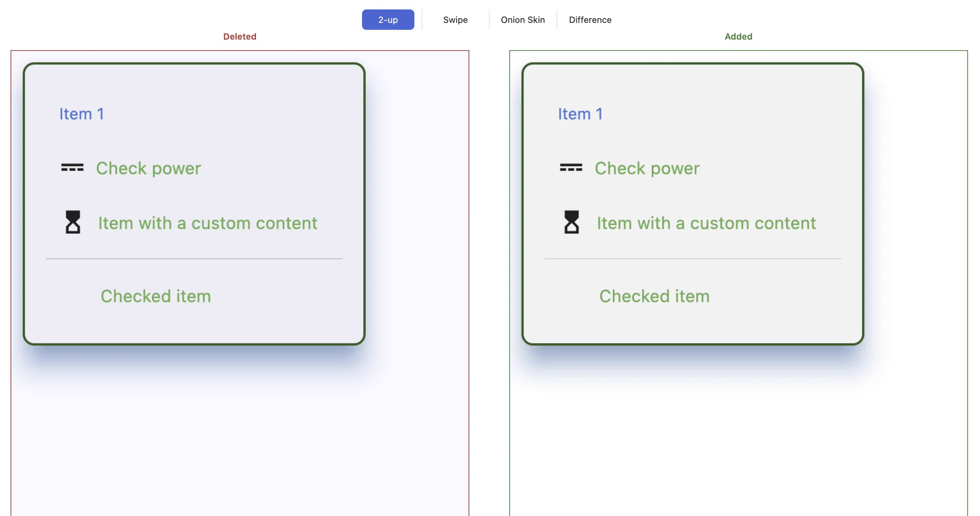Select 'Item 1' in Added image
This screenshot has height=516, width=980.
pyautogui.click(x=580, y=114)
